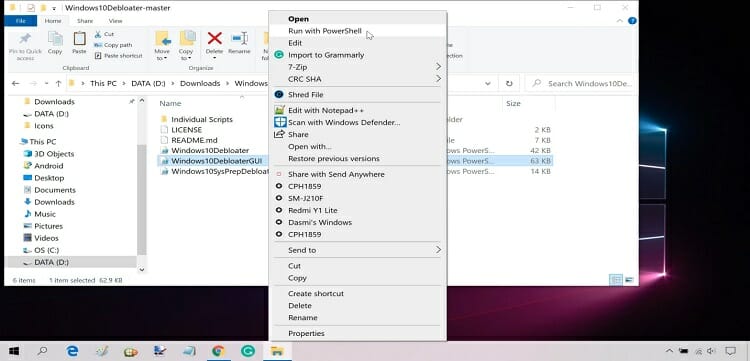Screen dimensions: 750x361
Task: Open the File ribbon tab
Action: pos(21,21)
